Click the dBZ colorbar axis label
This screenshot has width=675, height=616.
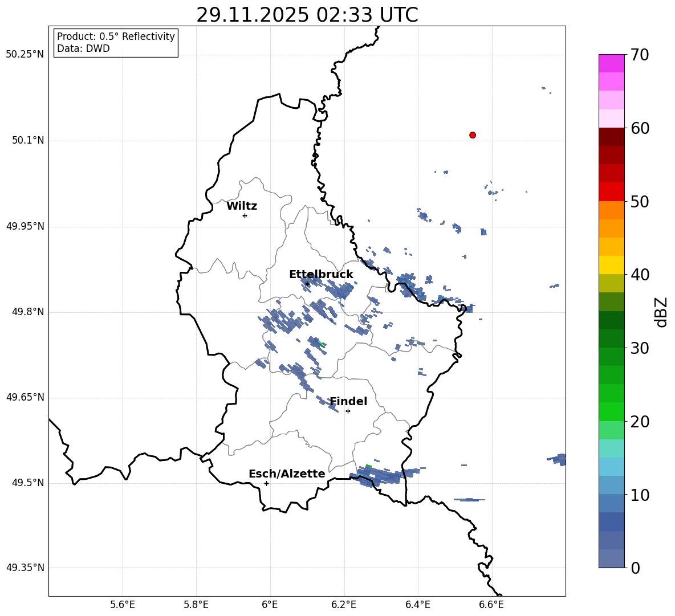[661, 312]
